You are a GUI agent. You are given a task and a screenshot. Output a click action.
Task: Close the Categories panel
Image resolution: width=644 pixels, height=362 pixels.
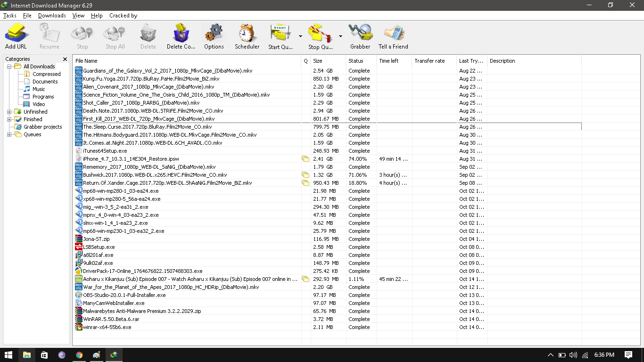click(65, 58)
